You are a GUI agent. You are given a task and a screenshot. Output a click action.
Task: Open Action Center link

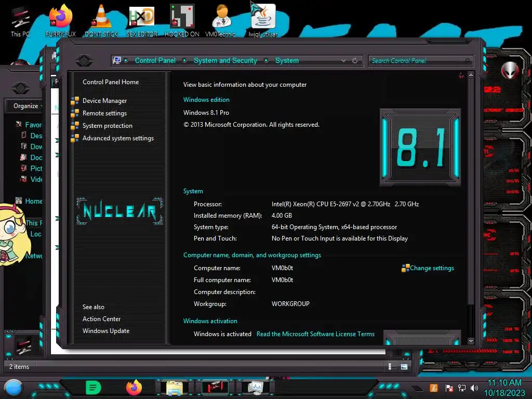point(101,319)
